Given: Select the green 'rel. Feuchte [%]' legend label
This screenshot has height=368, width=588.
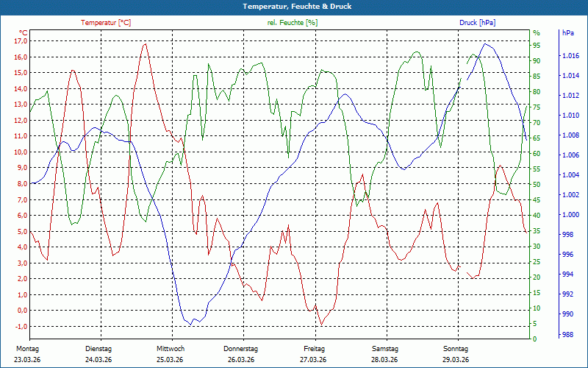Looking at the screenshot, I should [292, 23].
